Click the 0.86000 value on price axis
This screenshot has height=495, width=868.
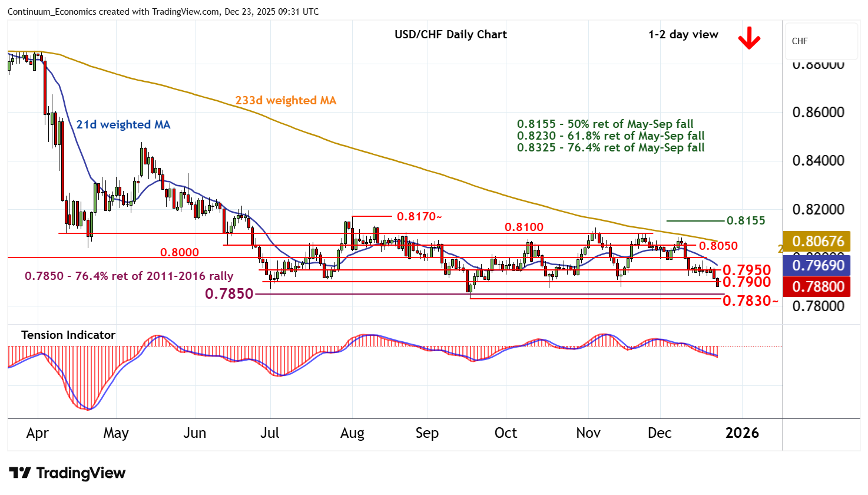click(x=818, y=113)
